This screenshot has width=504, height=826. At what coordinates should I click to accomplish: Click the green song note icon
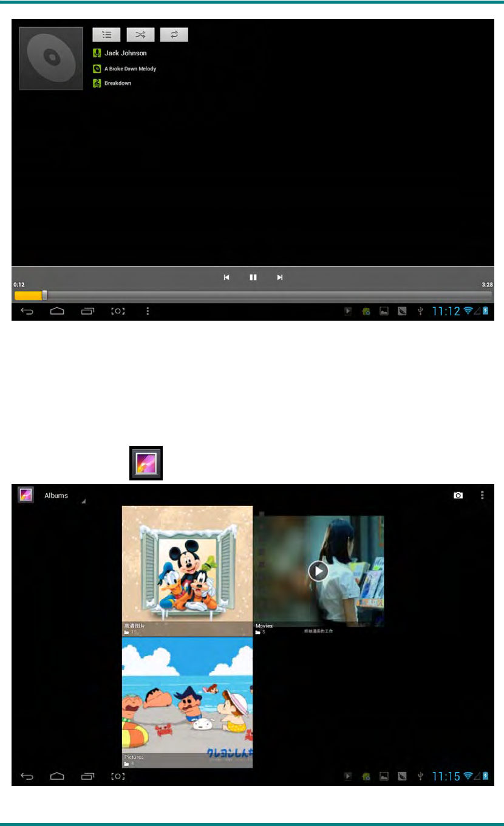[96, 83]
